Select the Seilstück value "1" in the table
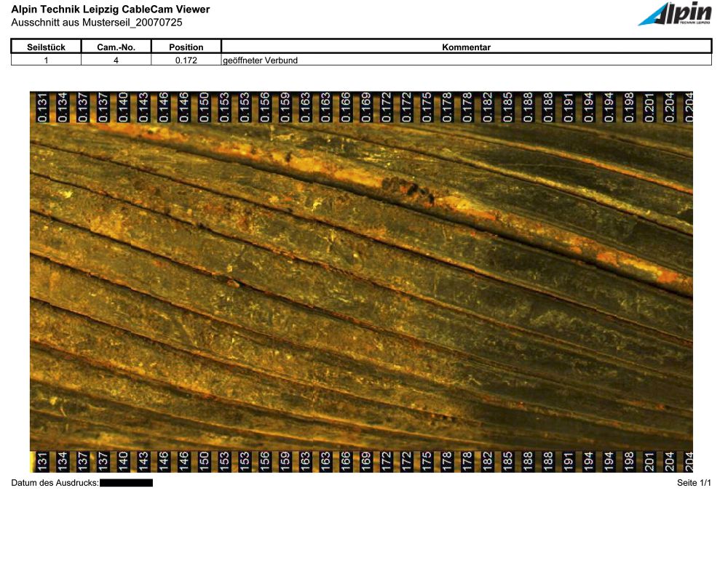This screenshot has height=563, width=728. point(46,60)
